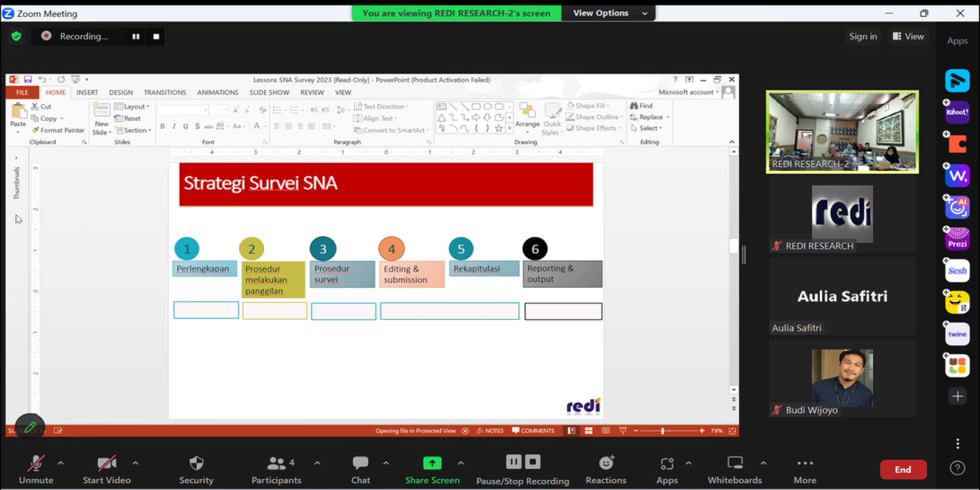The height and width of the screenshot is (490, 980).
Task: Toggle Italic formatting in PowerPoint
Action: (174, 126)
